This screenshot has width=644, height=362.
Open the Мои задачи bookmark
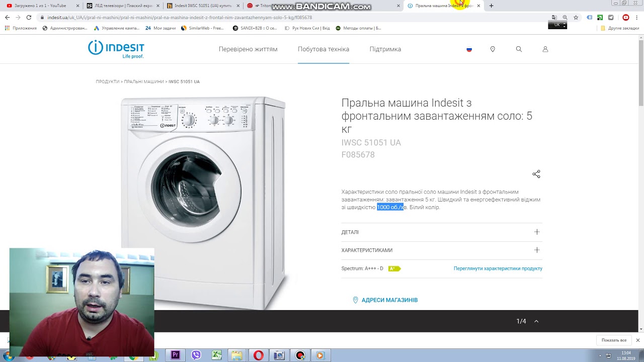(160, 28)
